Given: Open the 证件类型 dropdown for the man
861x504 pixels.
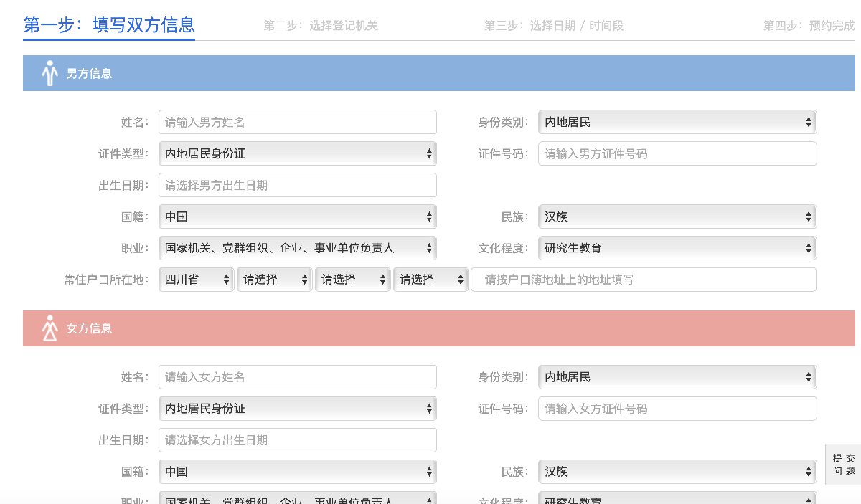Looking at the screenshot, I should pyautogui.click(x=297, y=153).
